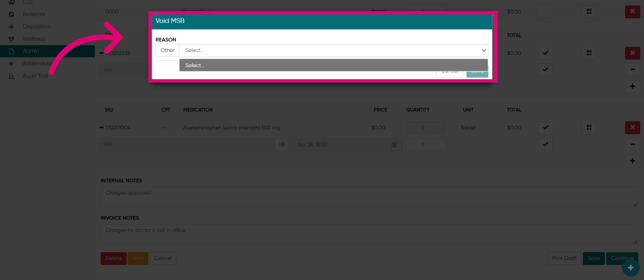The height and width of the screenshot is (280, 644).
Task: Open Wellness in the sidebar
Action: click(x=34, y=39)
